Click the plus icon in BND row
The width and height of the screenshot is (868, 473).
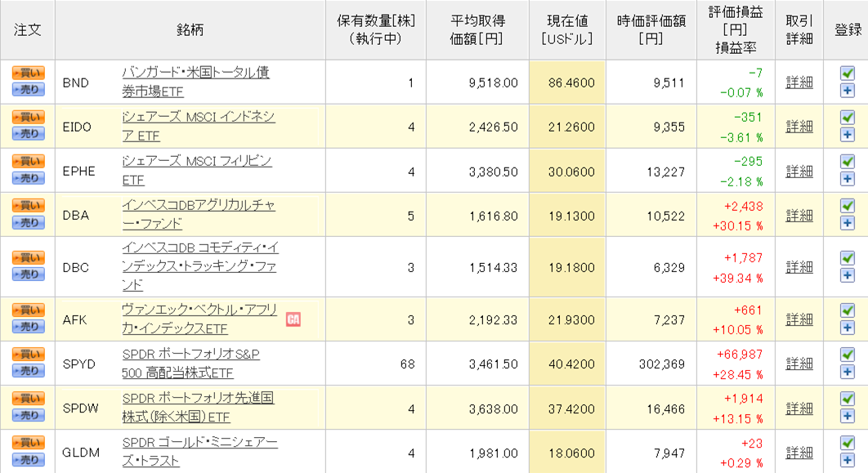(x=847, y=90)
